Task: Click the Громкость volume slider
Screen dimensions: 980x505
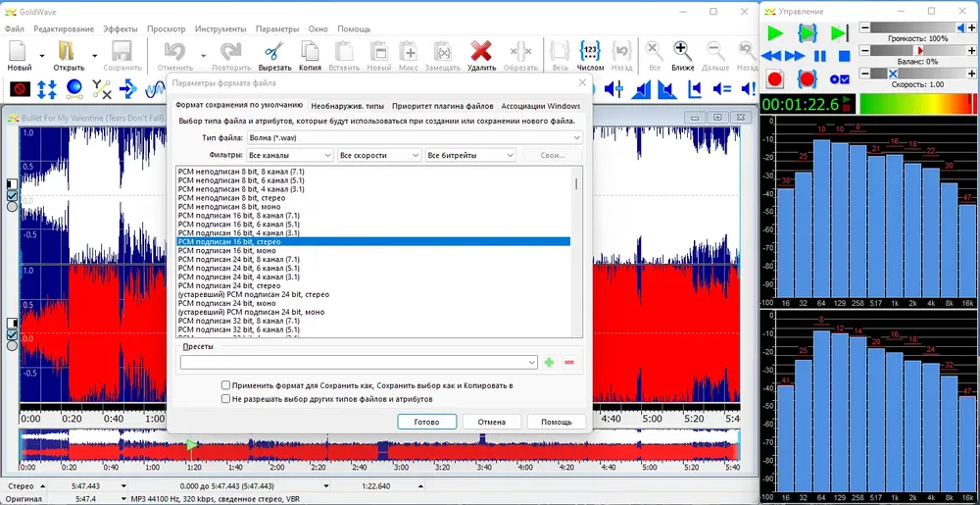Action: pyautogui.click(x=913, y=27)
